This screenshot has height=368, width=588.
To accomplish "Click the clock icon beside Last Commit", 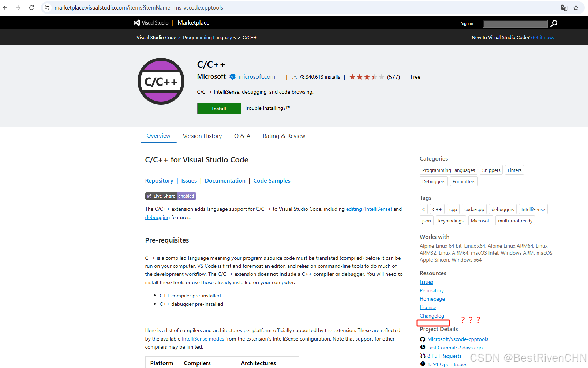I will coord(423,348).
